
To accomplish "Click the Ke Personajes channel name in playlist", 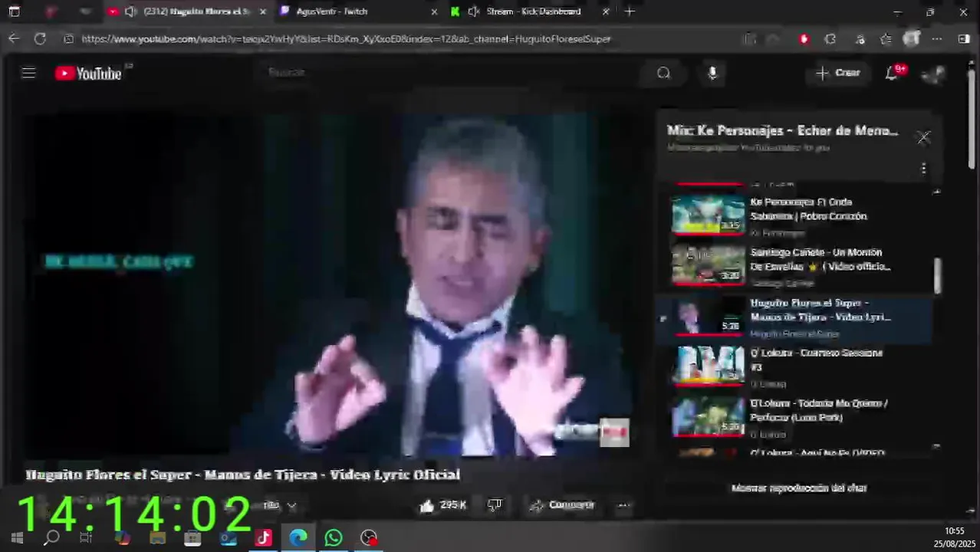I will coord(778,233).
